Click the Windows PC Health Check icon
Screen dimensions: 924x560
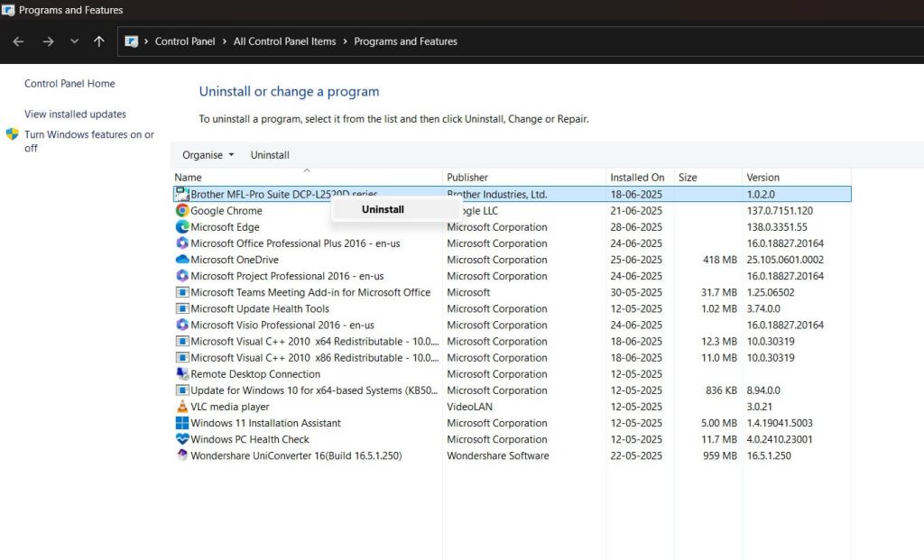[x=182, y=438]
